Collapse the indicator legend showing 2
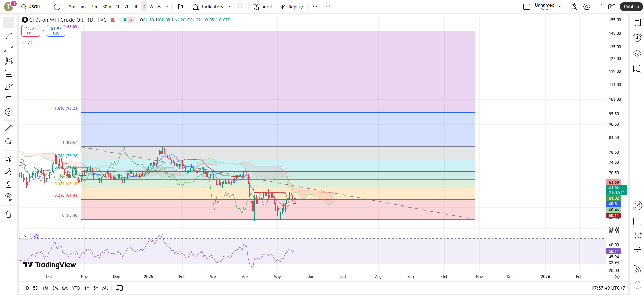644x295 pixels. click(26, 43)
